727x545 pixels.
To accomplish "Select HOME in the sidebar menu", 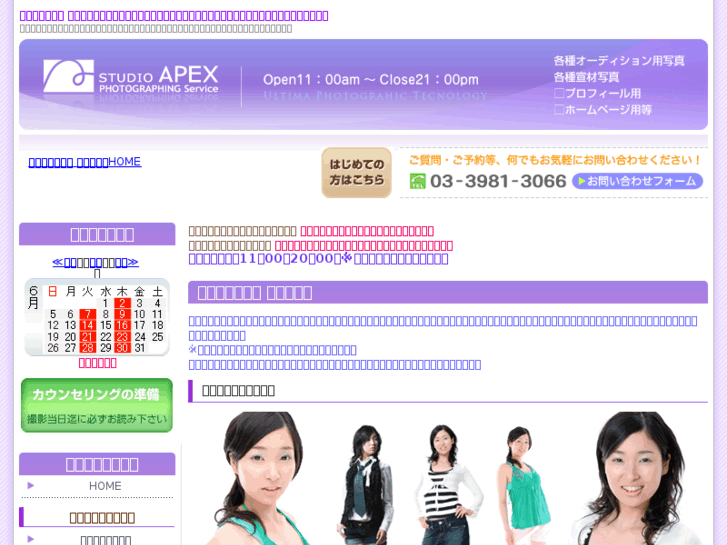I will tap(105, 486).
